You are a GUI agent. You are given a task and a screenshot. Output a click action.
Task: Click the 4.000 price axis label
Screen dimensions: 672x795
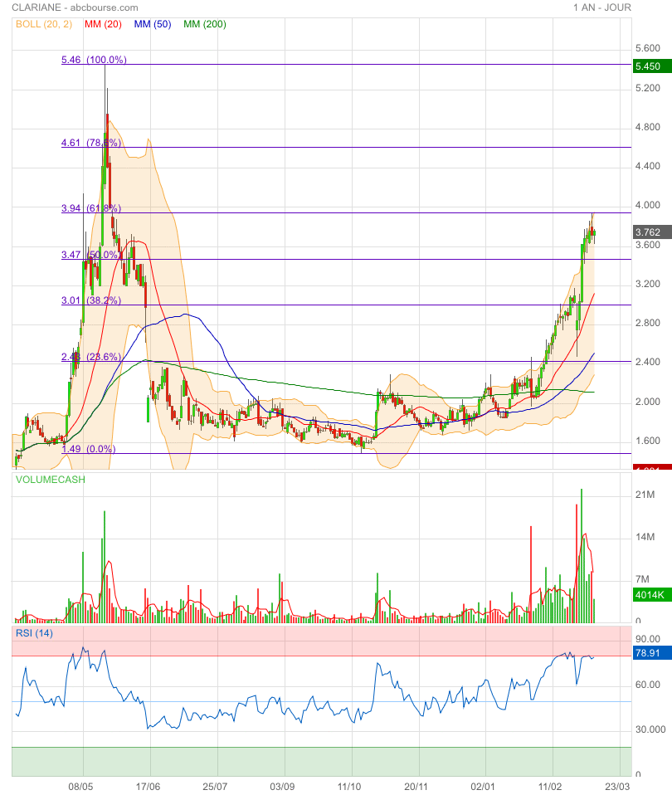click(648, 205)
